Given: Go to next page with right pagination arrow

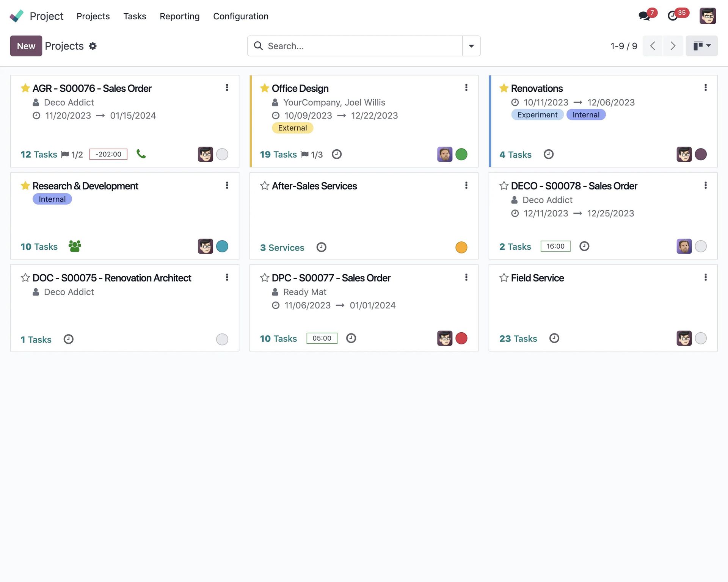Looking at the screenshot, I should (x=673, y=46).
